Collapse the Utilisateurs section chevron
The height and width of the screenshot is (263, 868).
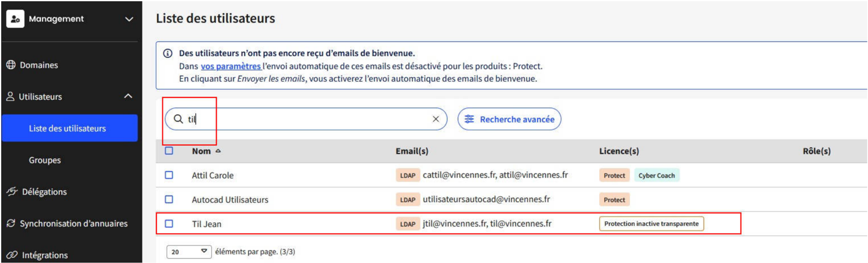tap(128, 96)
